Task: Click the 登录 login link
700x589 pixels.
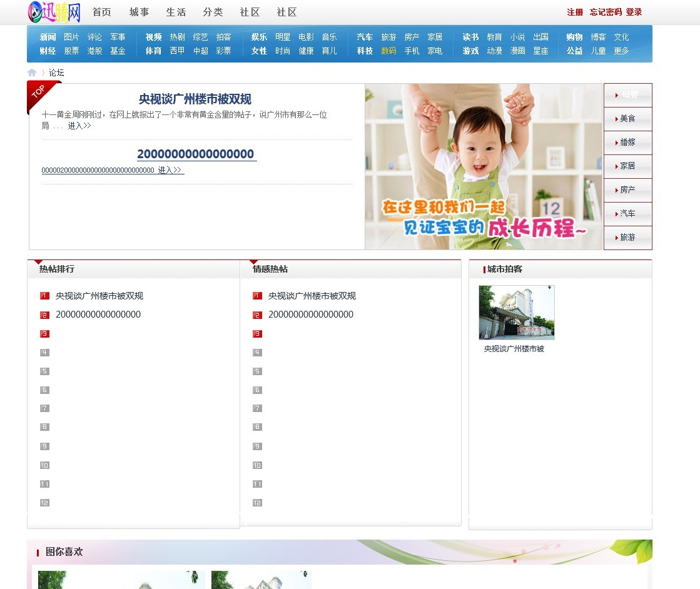Action: tap(634, 13)
